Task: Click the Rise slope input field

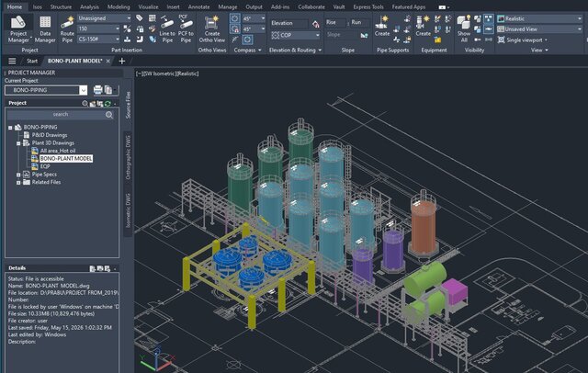Action: 334,23
